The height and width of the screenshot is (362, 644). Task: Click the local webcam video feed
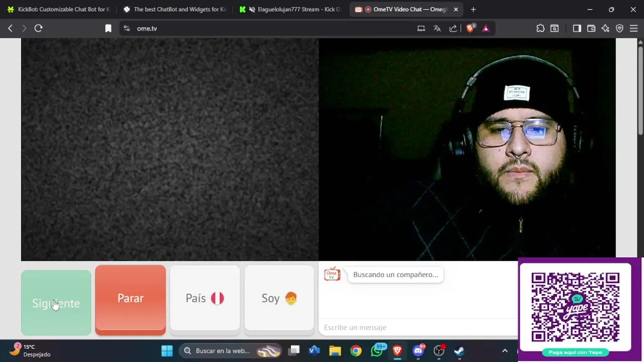click(467, 150)
